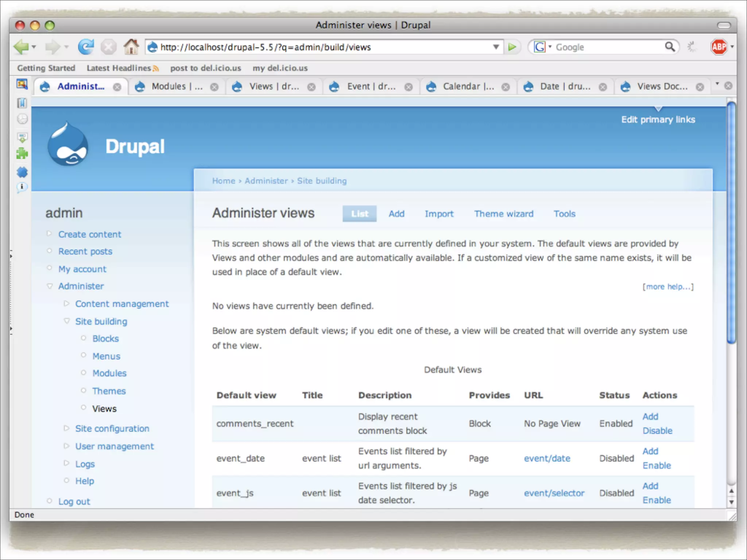Expand the User management menu triangle
This screenshot has height=560, width=747.
[x=66, y=446]
